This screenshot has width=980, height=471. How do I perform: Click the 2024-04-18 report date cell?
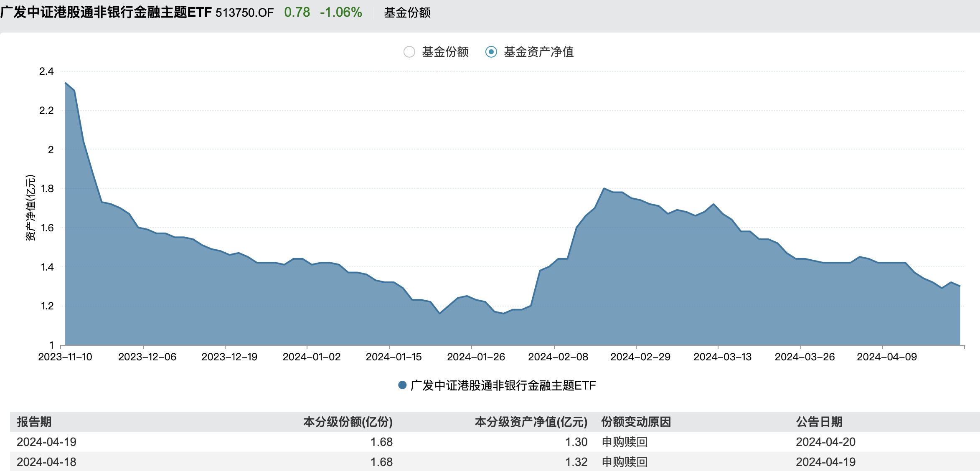47,462
